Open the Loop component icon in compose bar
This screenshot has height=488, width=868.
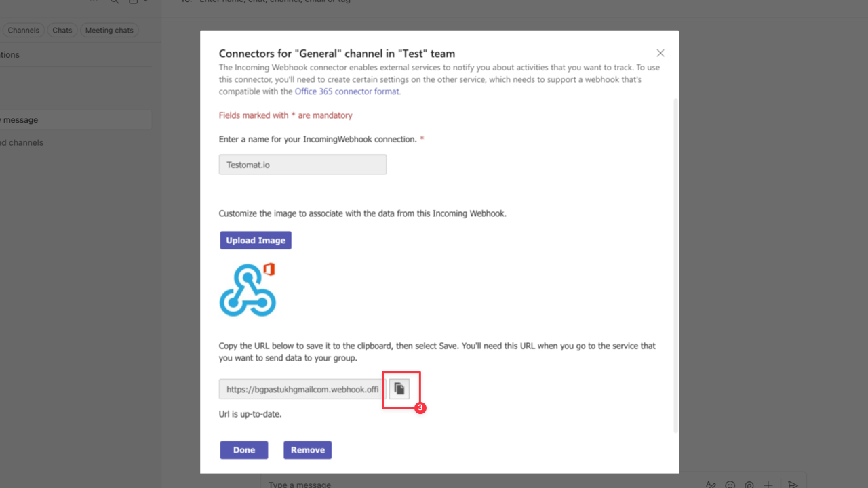749,485
